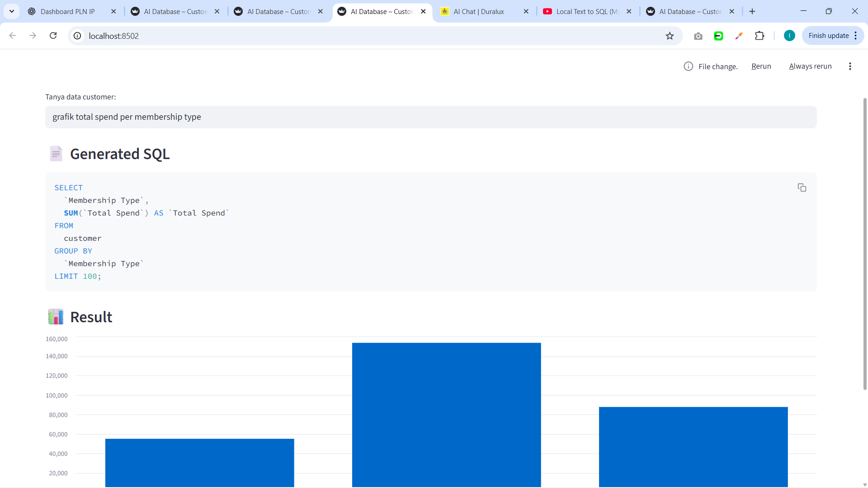868x488 pixels.
Task: Open the user profile avatar
Action: [789, 36]
